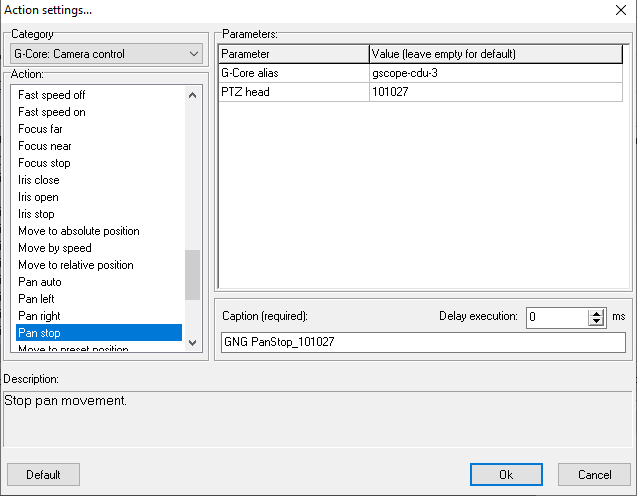
Task: Increase delay execution with up arrow
Action: (597, 312)
